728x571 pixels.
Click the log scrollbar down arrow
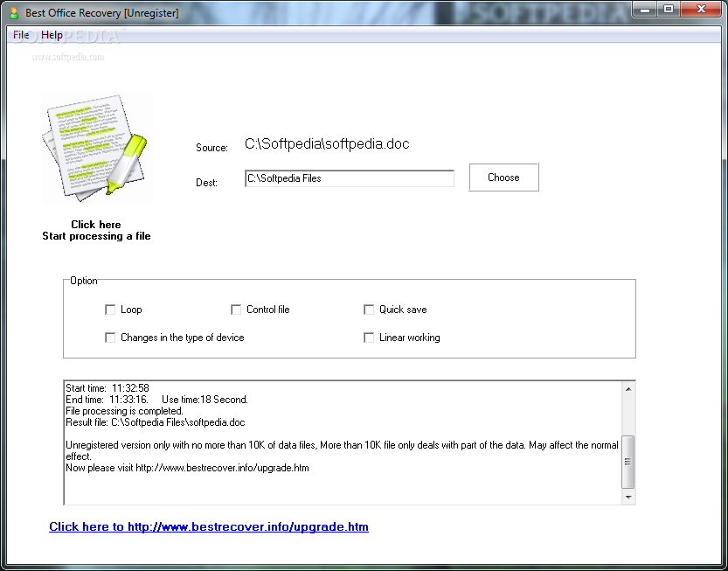(x=628, y=497)
